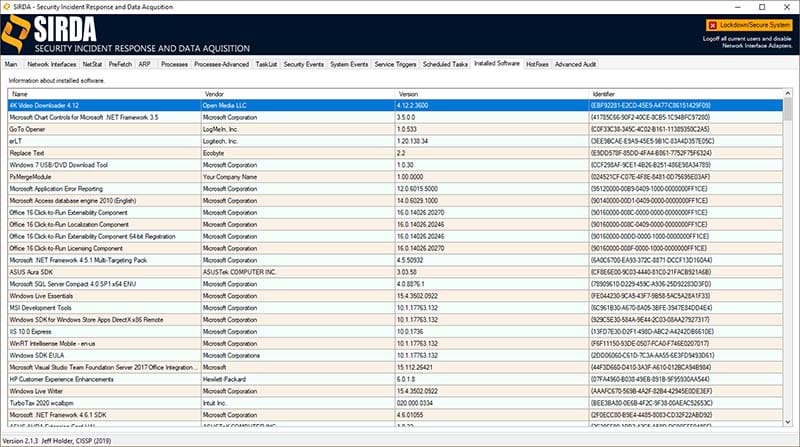
Task: Select the ASUS Aura SDK row
Action: pos(395,272)
